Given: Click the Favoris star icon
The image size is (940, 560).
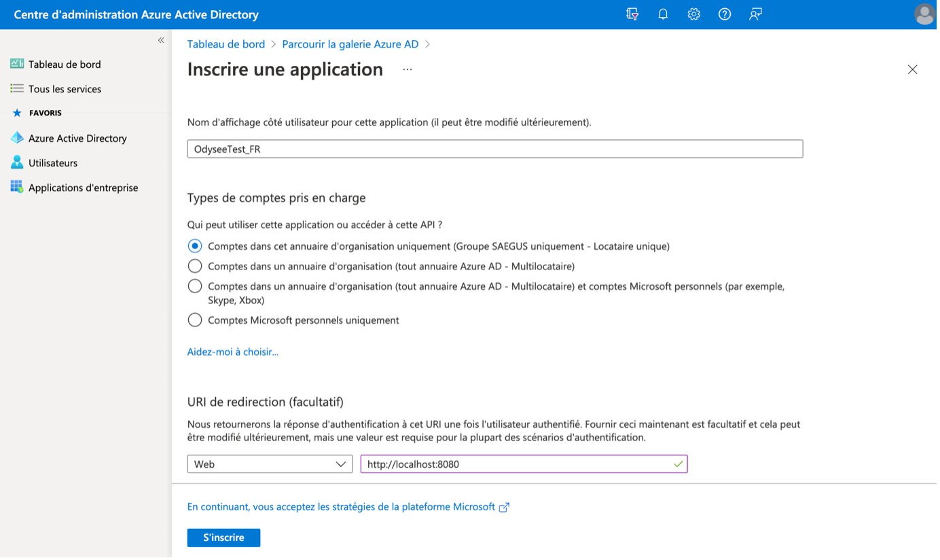Looking at the screenshot, I should [17, 113].
